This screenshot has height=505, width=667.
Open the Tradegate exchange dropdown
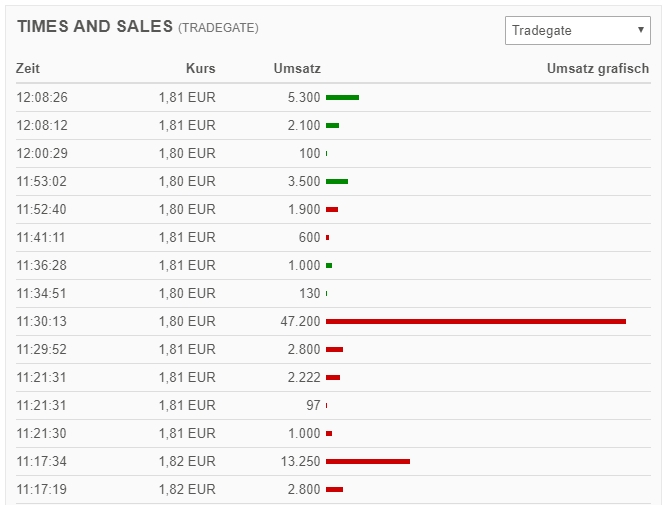point(577,31)
